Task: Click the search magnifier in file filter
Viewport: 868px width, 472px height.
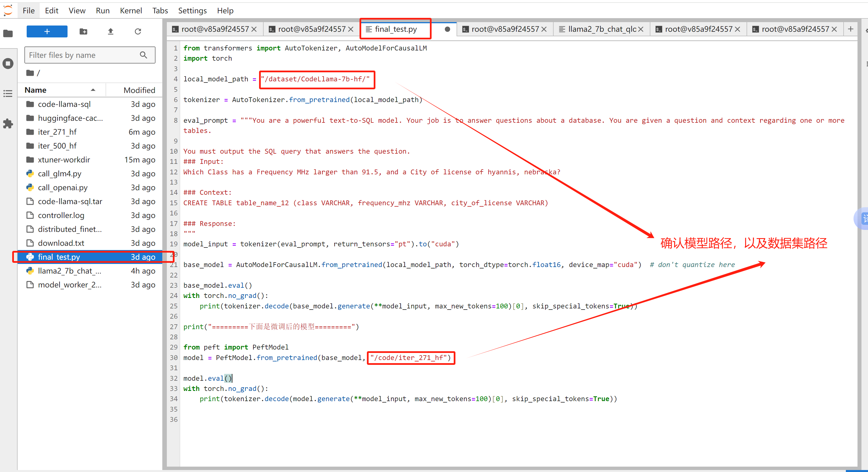Action: (144, 55)
